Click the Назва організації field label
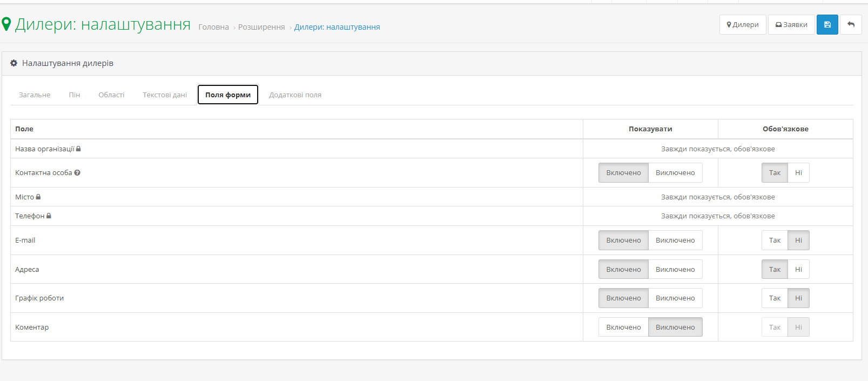868x381 pixels. 45,149
